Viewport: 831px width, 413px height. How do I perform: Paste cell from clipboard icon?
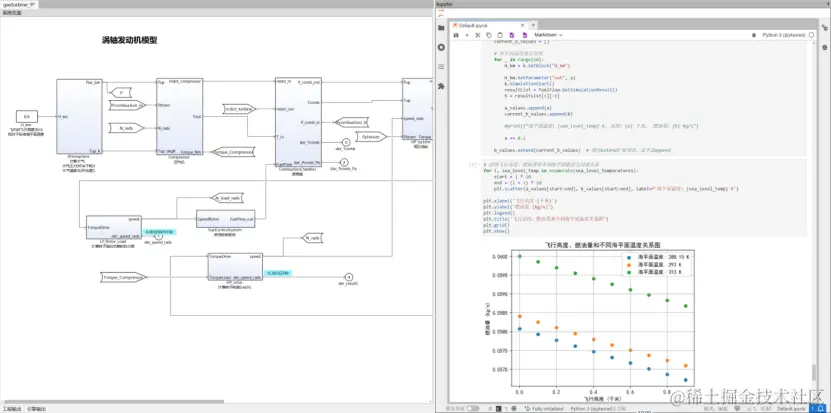click(499, 35)
